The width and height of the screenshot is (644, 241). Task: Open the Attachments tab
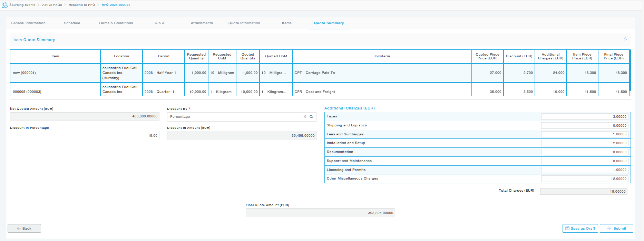tap(202, 23)
